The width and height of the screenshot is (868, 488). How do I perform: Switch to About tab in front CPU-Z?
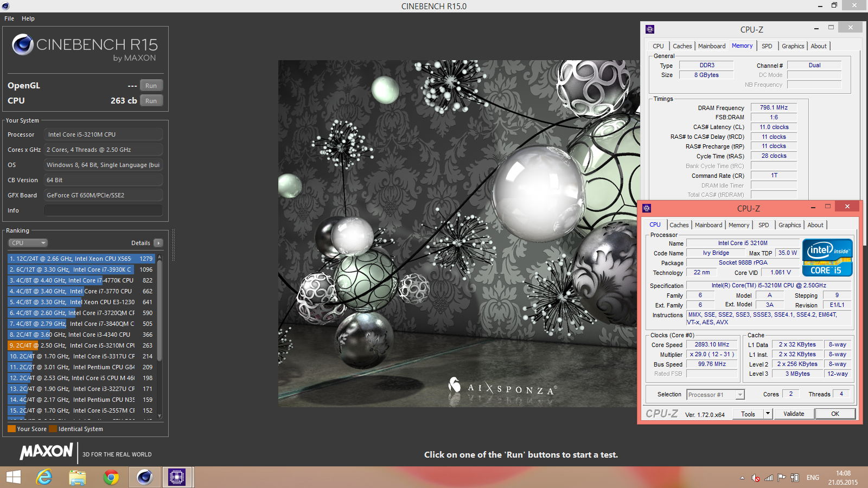click(x=815, y=225)
